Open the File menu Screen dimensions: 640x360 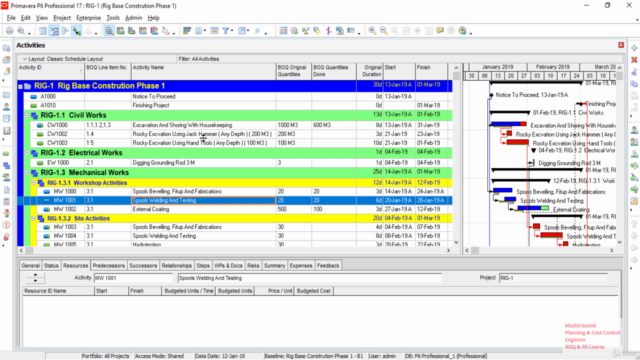click(11, 18)
